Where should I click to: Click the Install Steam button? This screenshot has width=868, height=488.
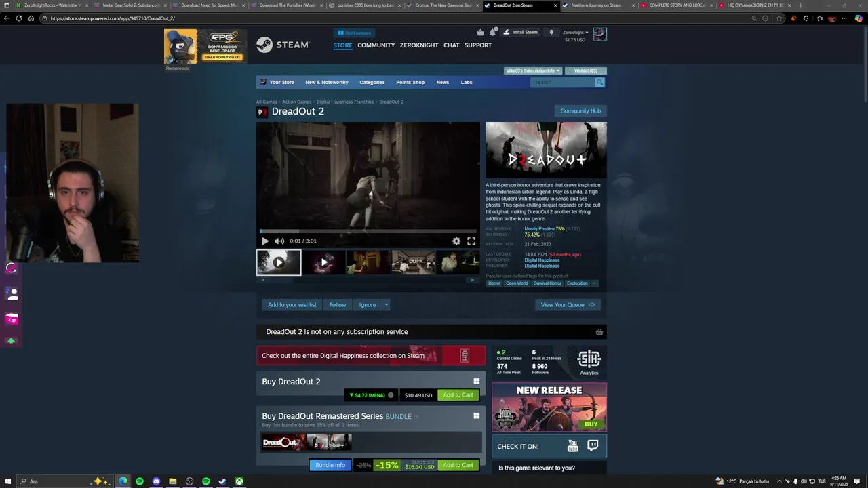[x=520, y=32]
